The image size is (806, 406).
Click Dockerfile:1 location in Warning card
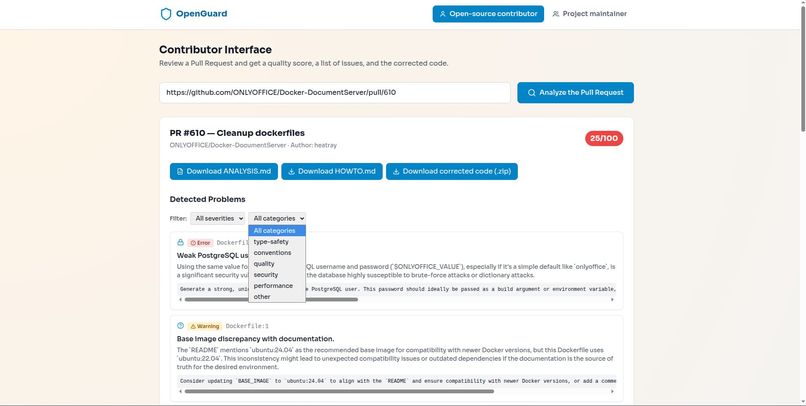point(247,326)
